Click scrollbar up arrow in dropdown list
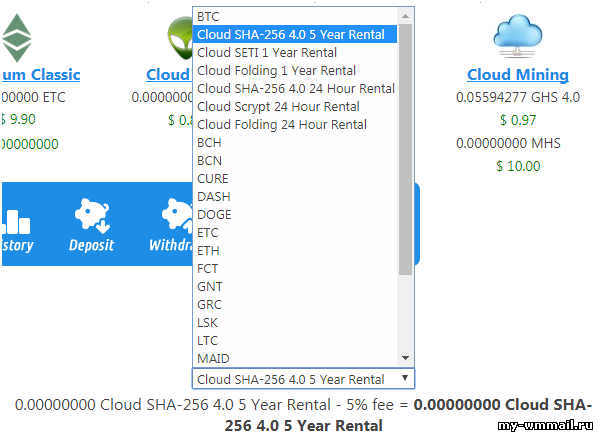This screenshot has width=598, height=435. tap(405, 16)
